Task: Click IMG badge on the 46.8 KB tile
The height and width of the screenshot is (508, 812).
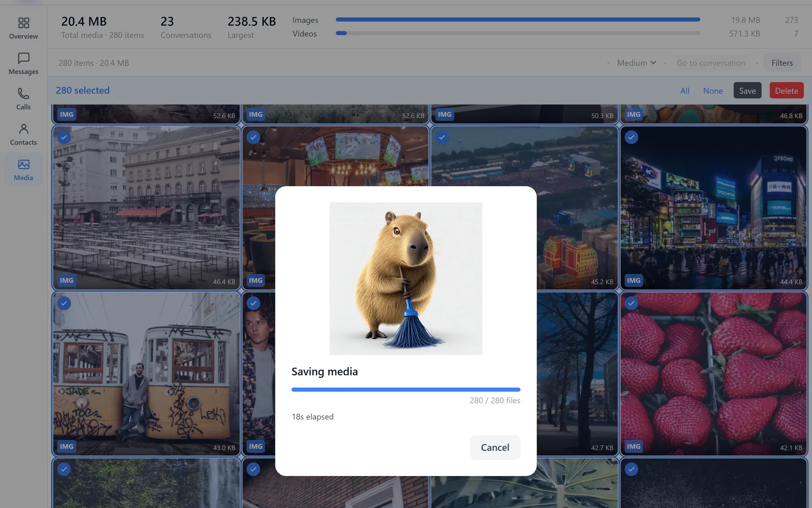Action: [x=634, y=115]
